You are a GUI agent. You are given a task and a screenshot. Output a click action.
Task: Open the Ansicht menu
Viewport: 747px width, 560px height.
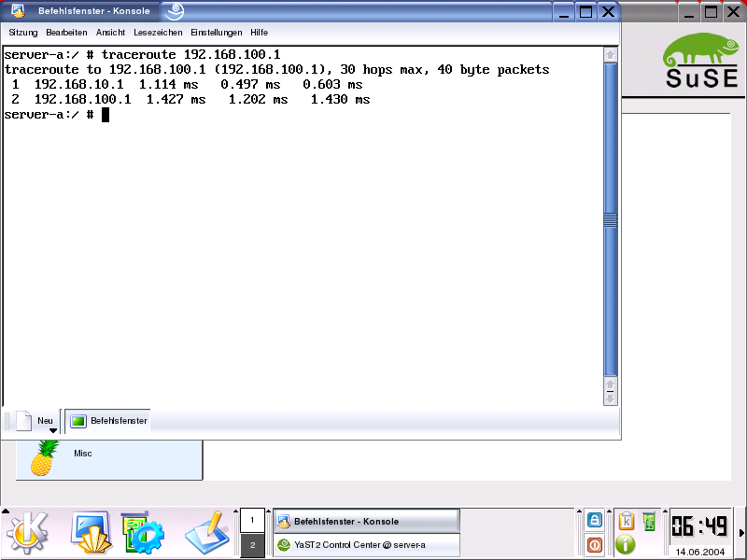tap(110, 33)
